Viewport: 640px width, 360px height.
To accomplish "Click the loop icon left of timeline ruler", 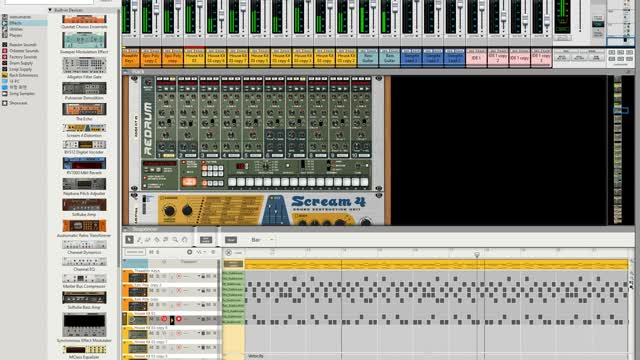I will tap(229, 253).
